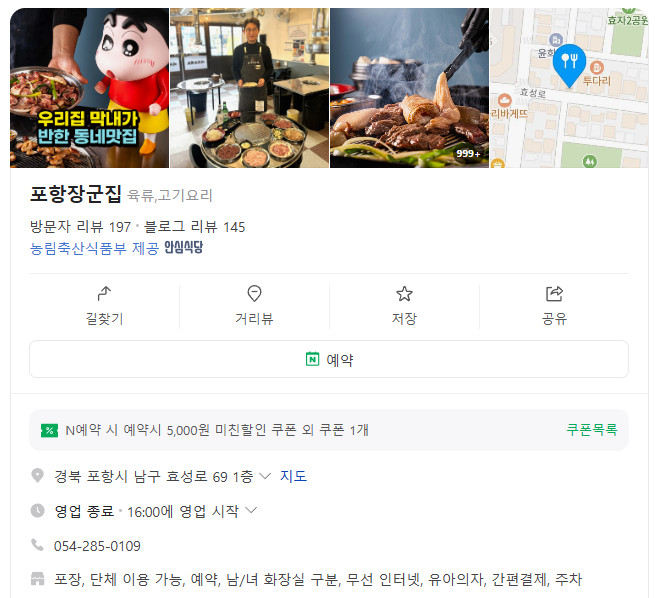The width and height of the screenshot is (659, 598).
Task: Save place with the 저장 star icon
Action: point(404,294)
